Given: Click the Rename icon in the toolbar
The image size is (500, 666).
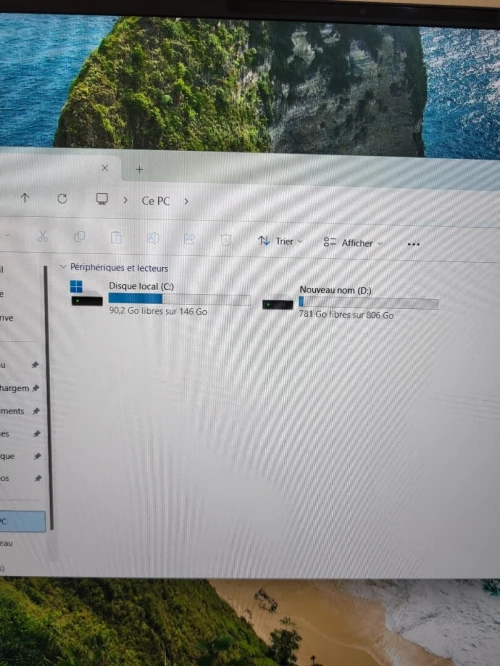Looking at the screenshot, I should (x=153, y=238).
